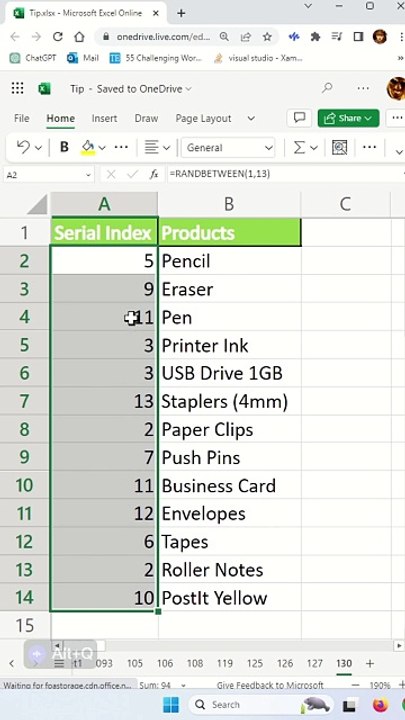Open the Page Layout tab
This screenshot has width=405, height=720.
pyautogui.click(x=203, y=118)
